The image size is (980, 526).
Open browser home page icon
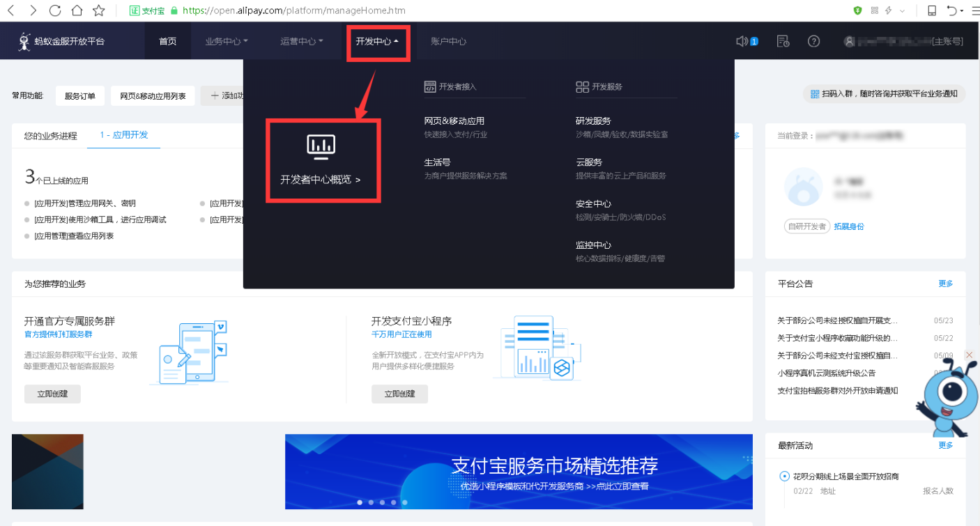click(x=77, y=10)
